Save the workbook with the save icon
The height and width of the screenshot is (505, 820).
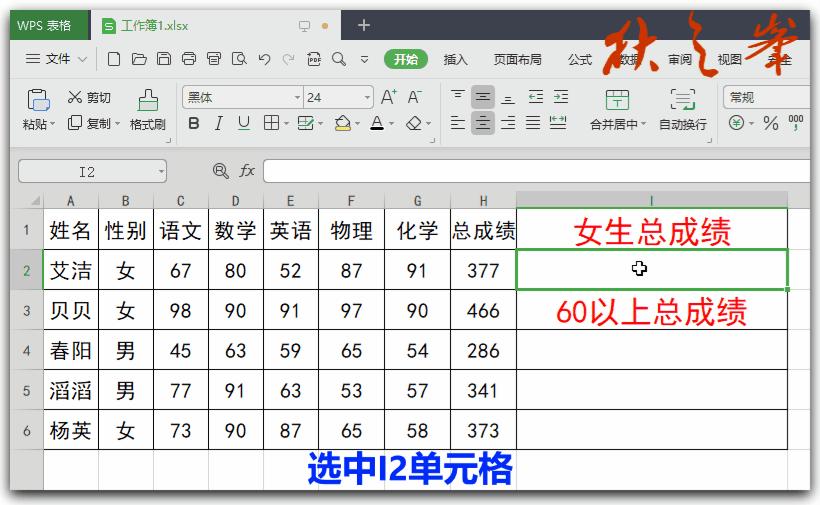164,59
